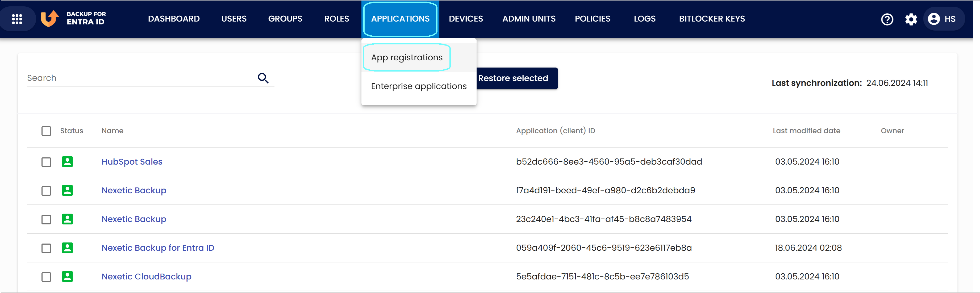
Task: Check the box for app f7a4d191-beed
Action: (46, 191)
